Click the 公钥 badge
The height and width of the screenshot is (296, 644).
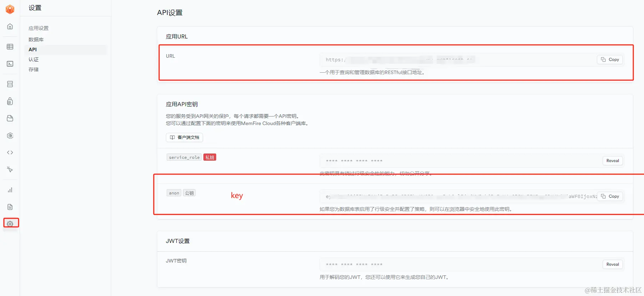pyautogui.click(x=189, y=193)
